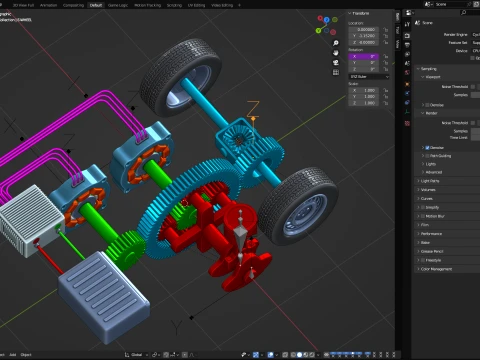Click the properties search magnifier icon
This screenshot has height=360, width=480.
click(x=463, y=13)
